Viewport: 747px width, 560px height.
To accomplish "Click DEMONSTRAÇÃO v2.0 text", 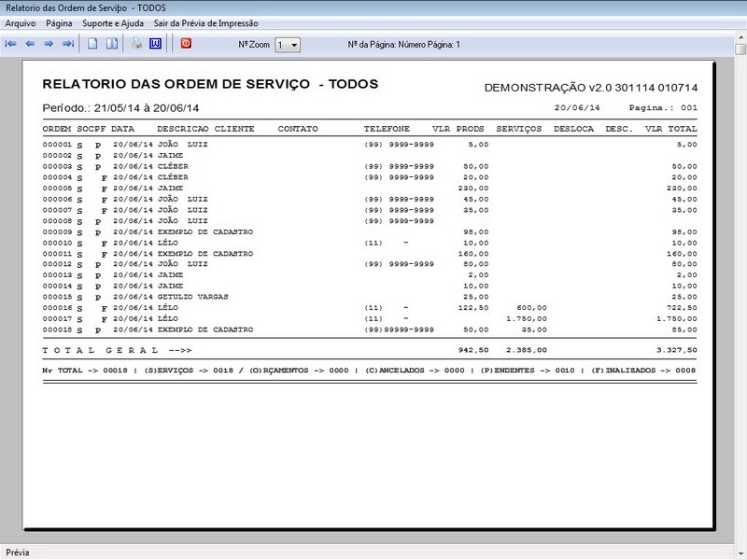I will click(x=548, y=88).
